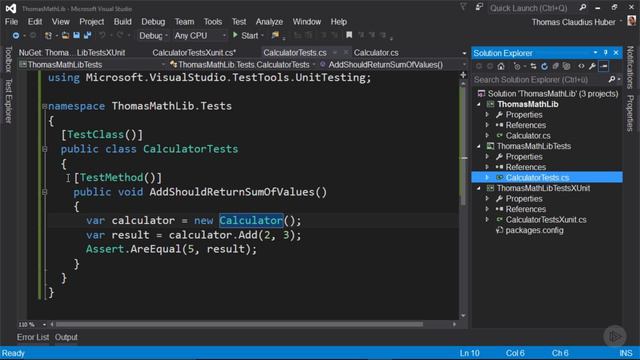This screenshot has width=640, height=360.
Task: Click the vertical editor scrollbar thumb
Action: point(464,145)
